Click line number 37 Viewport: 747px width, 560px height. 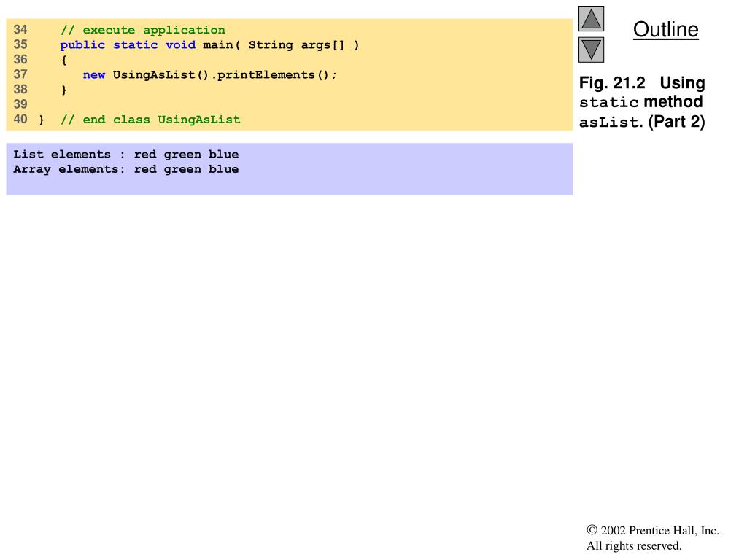pyautogui.click(x=20, y=74)
